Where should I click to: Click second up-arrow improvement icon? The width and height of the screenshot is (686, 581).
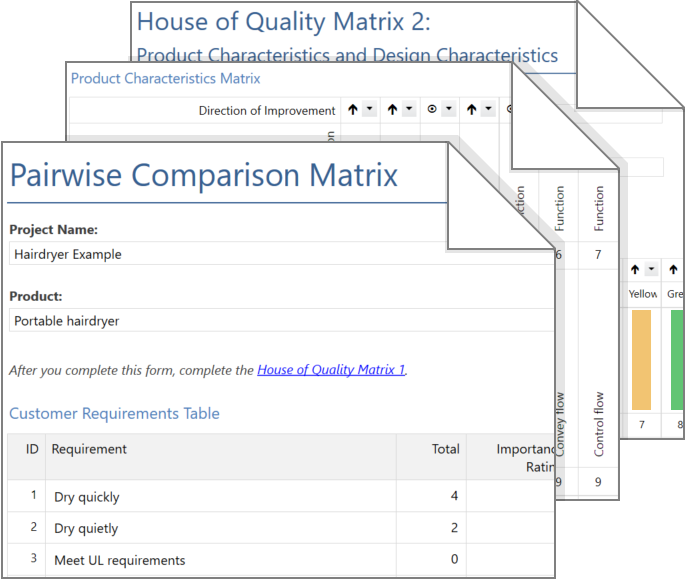[392, 109]
